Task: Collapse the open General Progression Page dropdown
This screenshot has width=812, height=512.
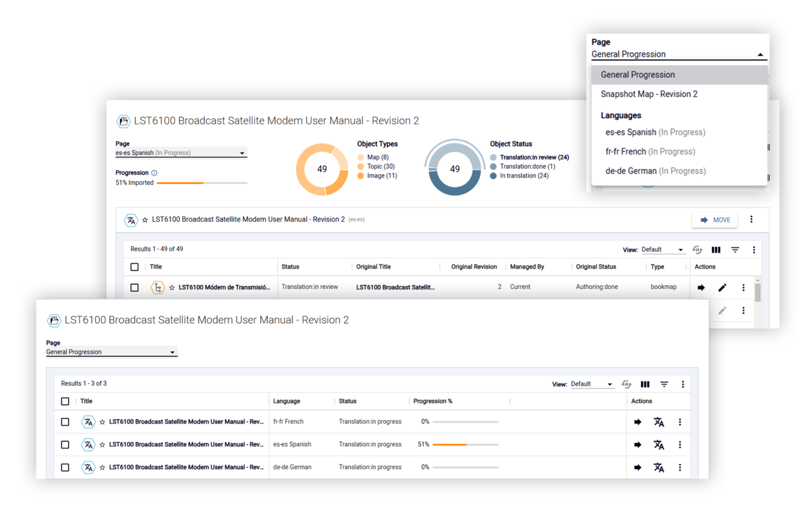Action: click(x=678, y=54)
